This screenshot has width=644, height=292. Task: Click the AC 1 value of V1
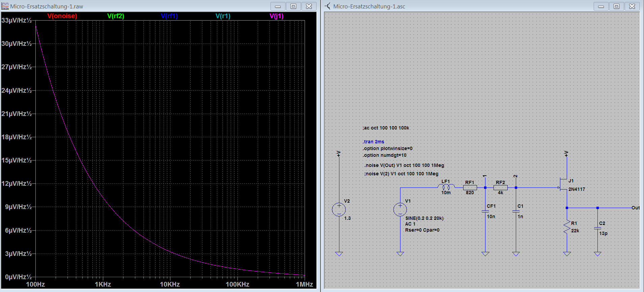point(410,224)
